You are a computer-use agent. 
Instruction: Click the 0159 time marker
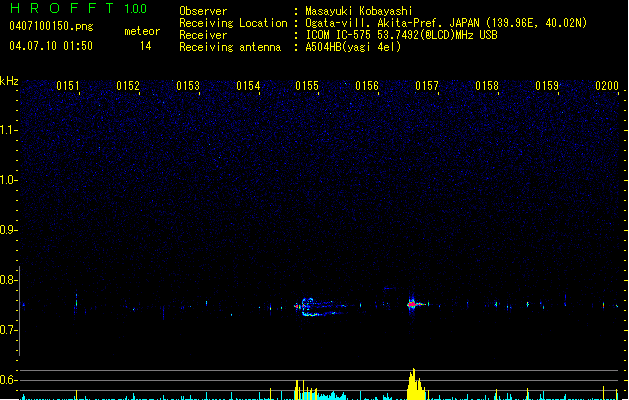[547, 86]
